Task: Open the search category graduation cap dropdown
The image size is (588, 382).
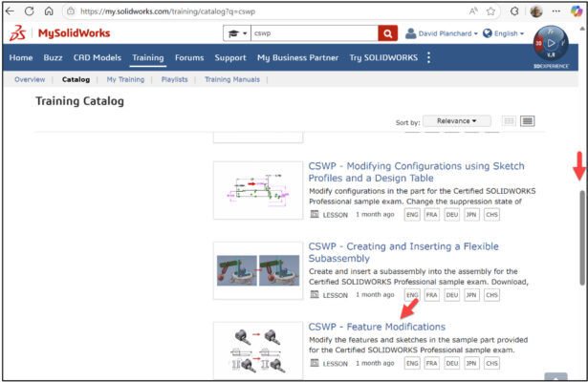Action: [x=237, y=33]
